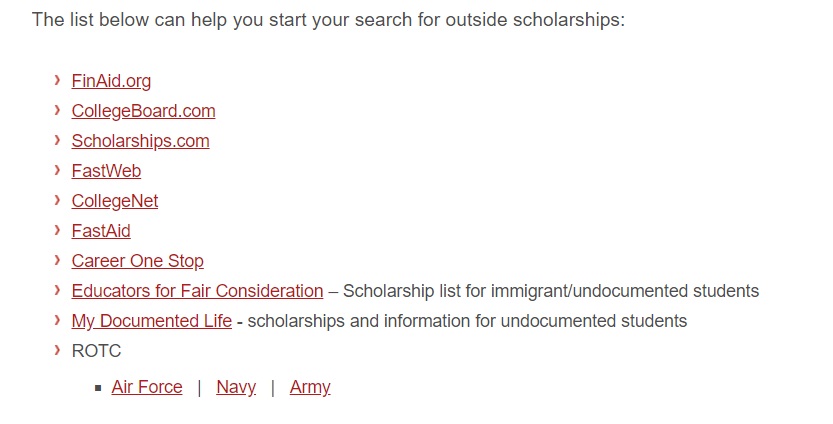Screen dimensions: 833x424
Task: Open the CollegeNet link
Action: click(x=115, y=201)
